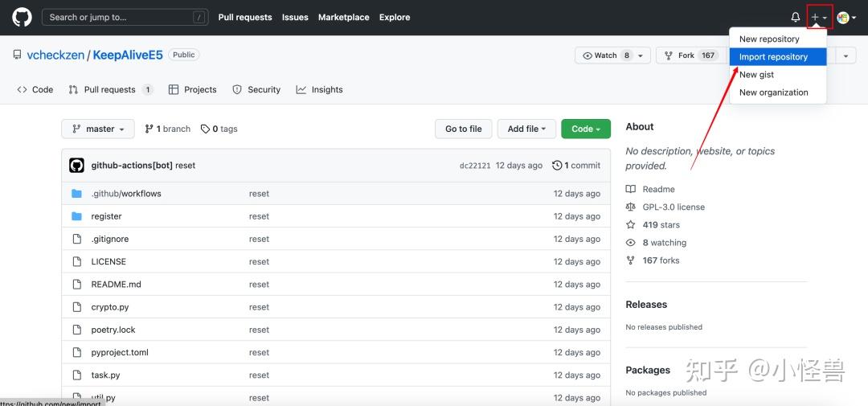Open the Projects tab
The image size is (868, 406).
pyautogui.click(x=193, y=90)
